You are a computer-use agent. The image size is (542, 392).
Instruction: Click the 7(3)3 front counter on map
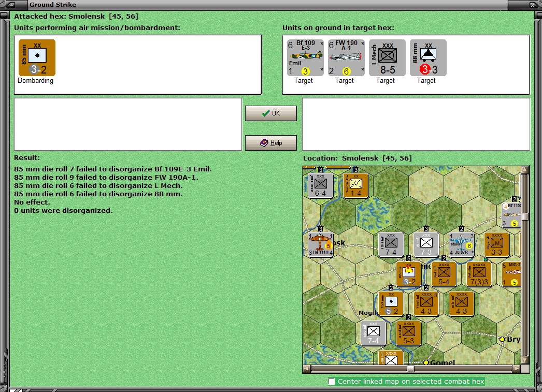click(x=479, y=274)
